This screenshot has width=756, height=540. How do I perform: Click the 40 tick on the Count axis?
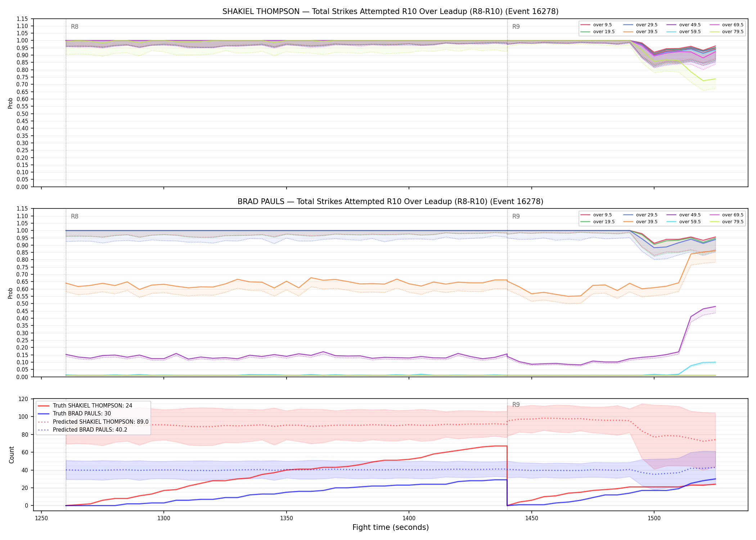click(x=25, y=470)
